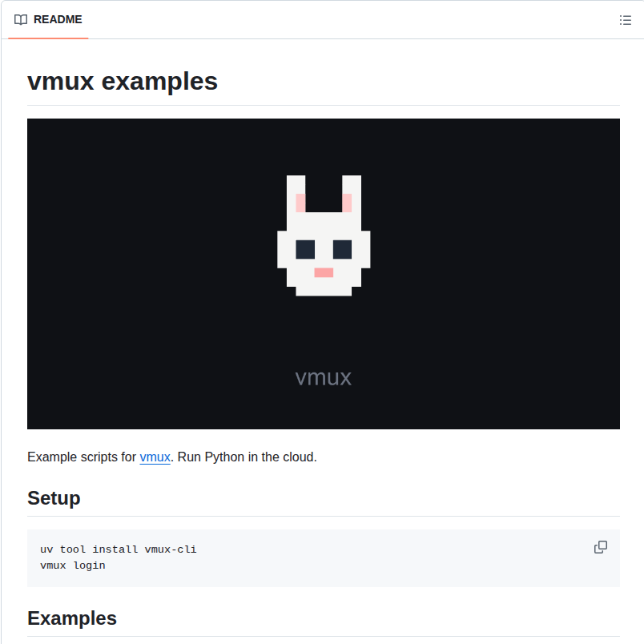Image resolution: width=644 pixels, height=644 pixels.
Task: Select the README tab label
Action: pos(56,20)
